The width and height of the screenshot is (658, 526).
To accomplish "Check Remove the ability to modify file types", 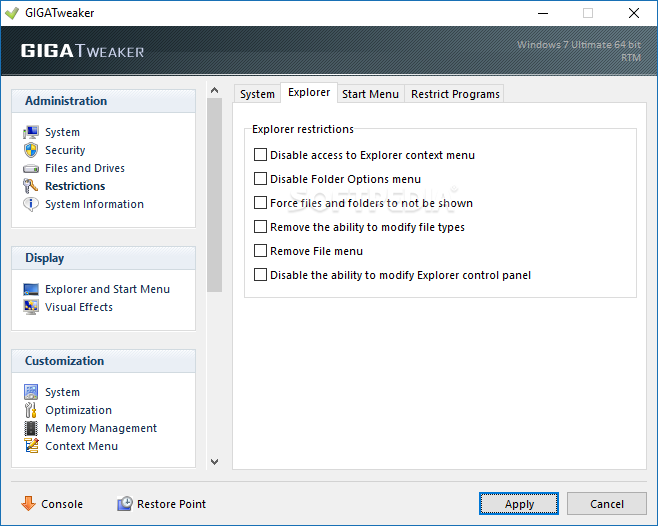I will (x=260, y=226).
